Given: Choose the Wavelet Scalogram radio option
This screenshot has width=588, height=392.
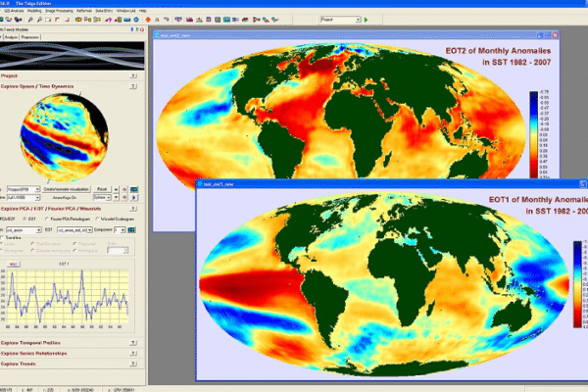Looking at the screenshot, I should click(96, 217).
